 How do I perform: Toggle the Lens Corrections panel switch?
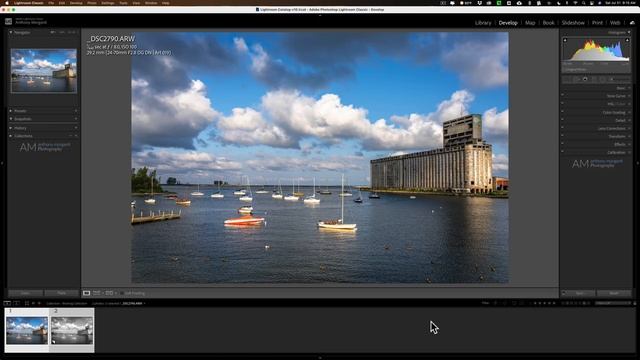click(562, 128)
